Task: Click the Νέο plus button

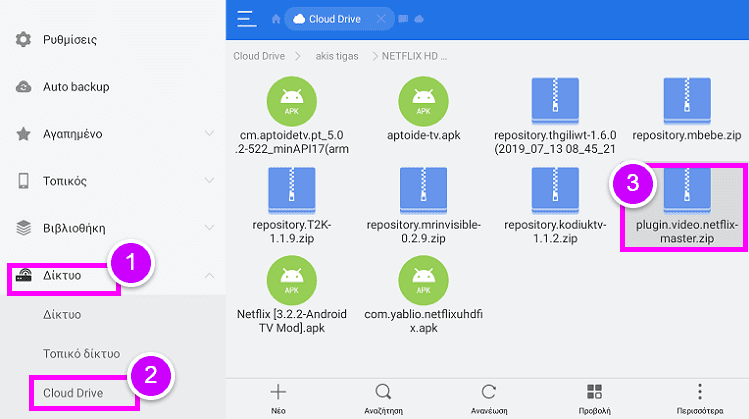Action: pyautogui.click(x=278, y=398)
